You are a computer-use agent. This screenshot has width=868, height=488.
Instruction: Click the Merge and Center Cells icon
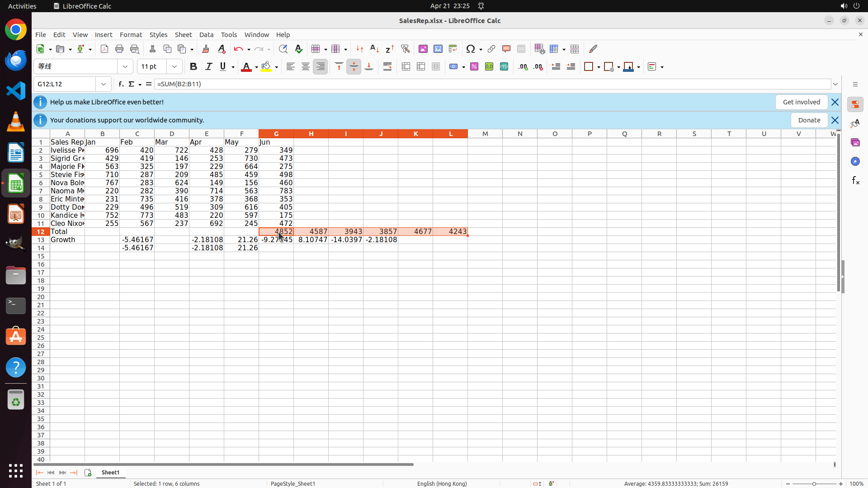tap(406, 67)
